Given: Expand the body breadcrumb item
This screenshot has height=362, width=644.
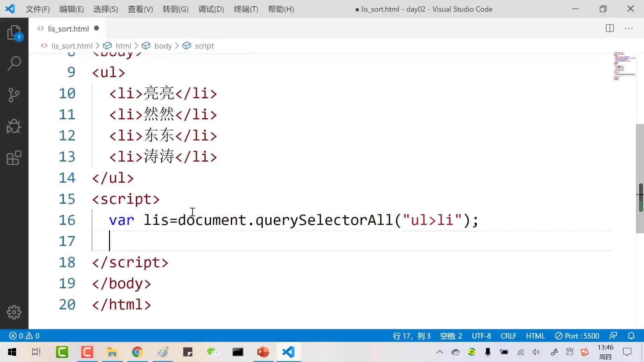Looking at the screenshot, I should (163, 46).
